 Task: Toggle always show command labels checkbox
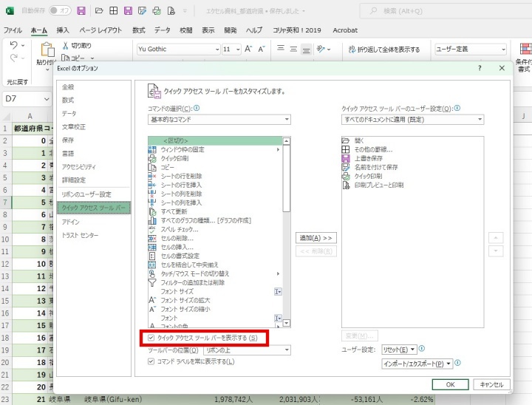151,361
